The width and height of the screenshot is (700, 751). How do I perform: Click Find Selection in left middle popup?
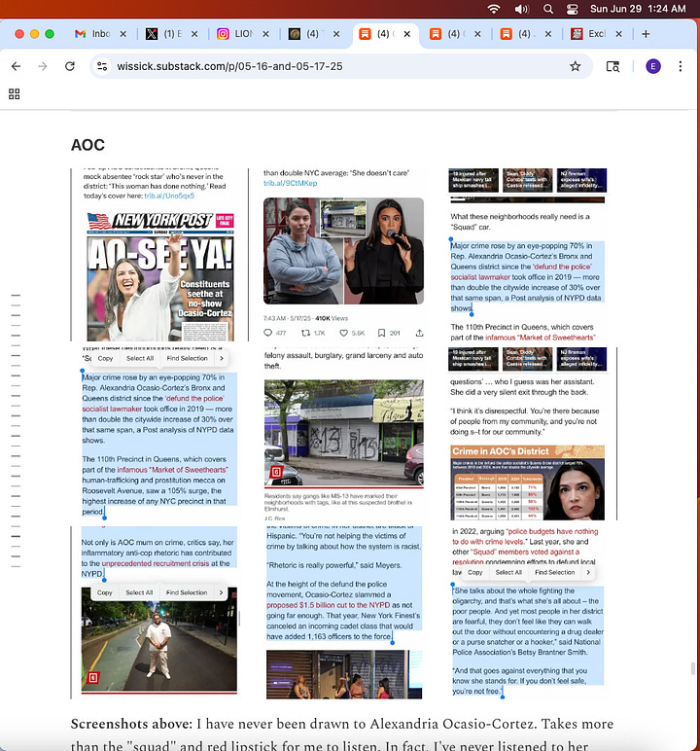click(x=187, y=358)
